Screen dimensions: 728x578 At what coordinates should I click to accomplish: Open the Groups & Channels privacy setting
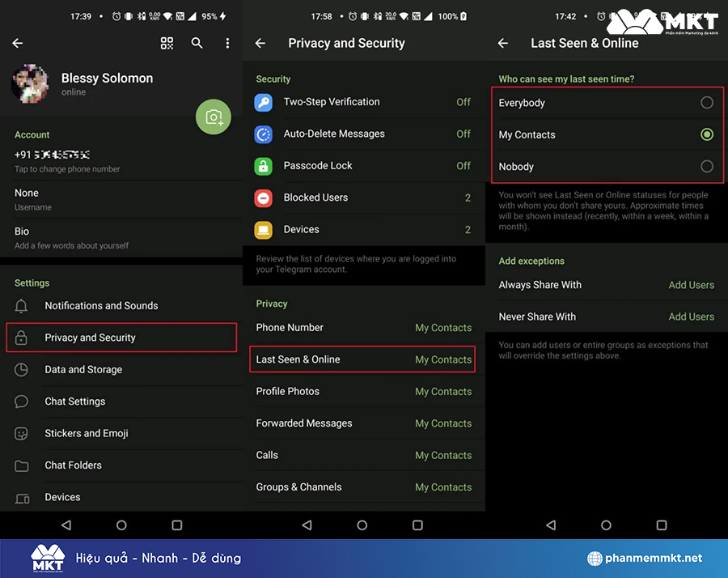(x=363, y=487)
